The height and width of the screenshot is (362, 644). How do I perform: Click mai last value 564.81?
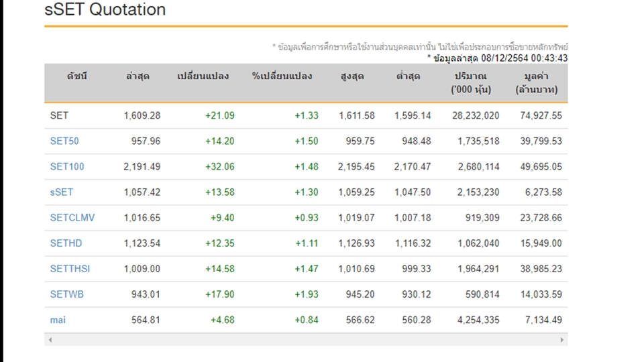pyautogui.click(x=146, y=320)
